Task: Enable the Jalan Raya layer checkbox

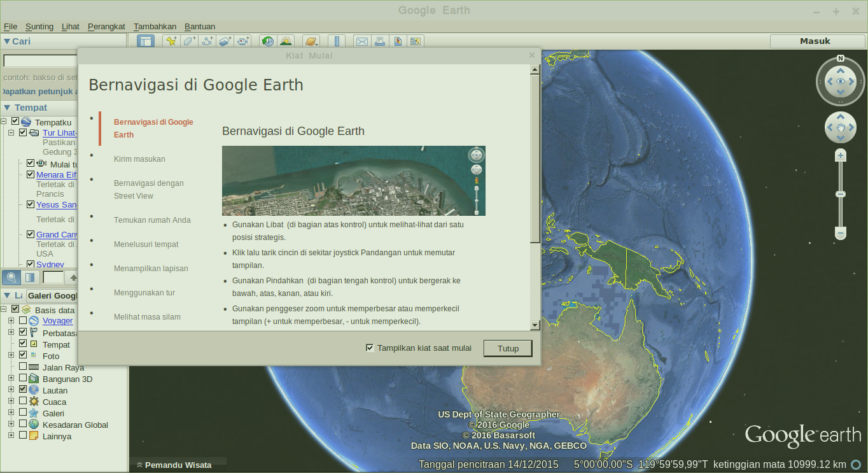Action: coord(24,367)
